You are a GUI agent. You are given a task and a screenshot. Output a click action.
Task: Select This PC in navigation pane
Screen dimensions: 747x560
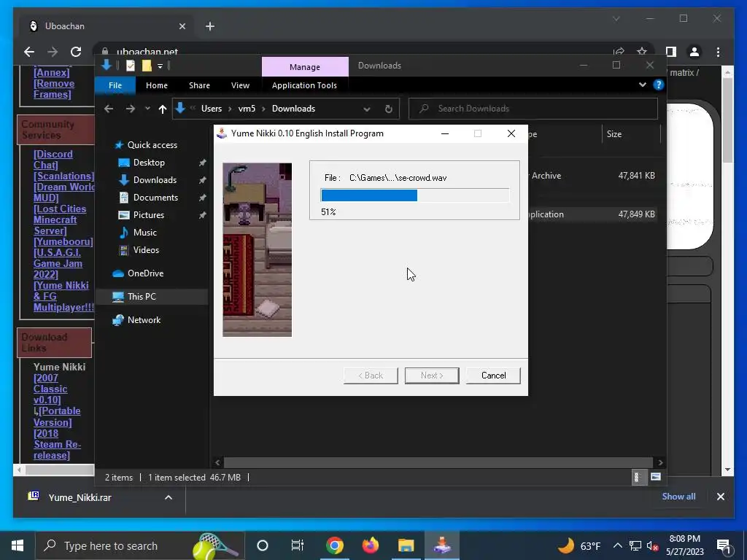(142, 297)
